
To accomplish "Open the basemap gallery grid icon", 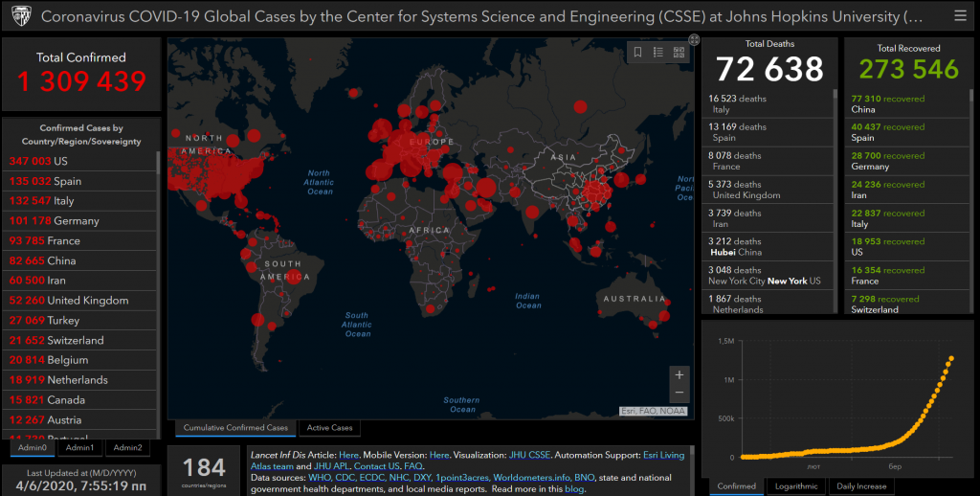I will 679,53.
